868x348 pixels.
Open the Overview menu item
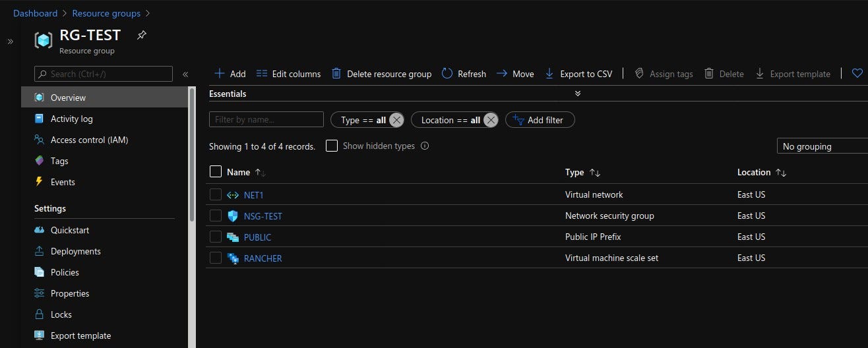coord(104,98)
